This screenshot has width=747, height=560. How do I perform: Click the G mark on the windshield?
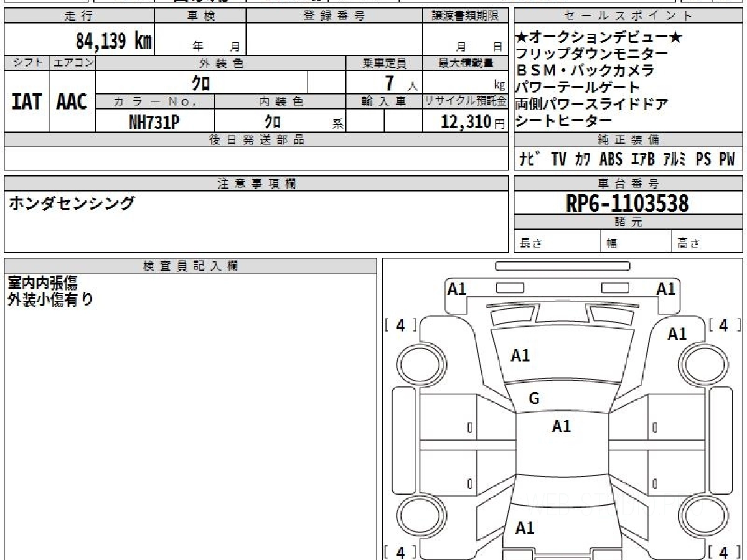[534, 399]
